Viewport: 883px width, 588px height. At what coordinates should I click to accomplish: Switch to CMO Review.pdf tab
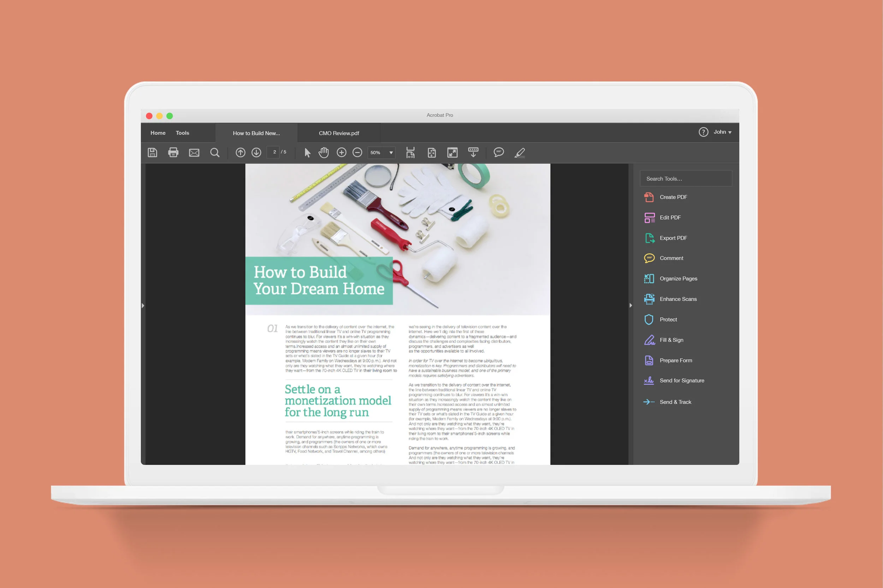click(339, 133)
